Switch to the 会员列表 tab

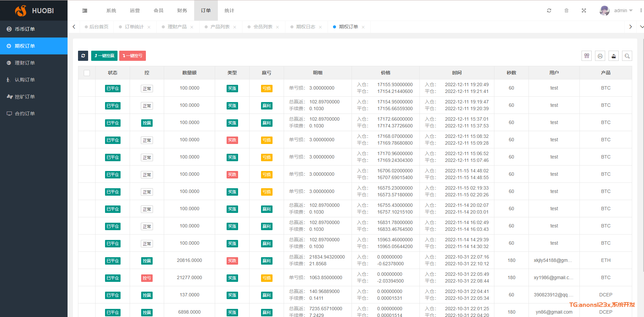tap(263, 27)
